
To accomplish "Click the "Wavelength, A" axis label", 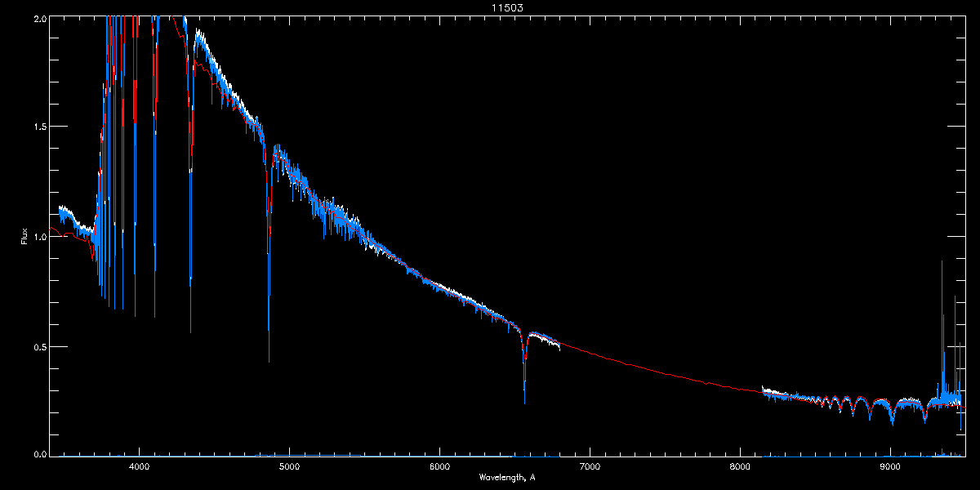I will point(507,477).
